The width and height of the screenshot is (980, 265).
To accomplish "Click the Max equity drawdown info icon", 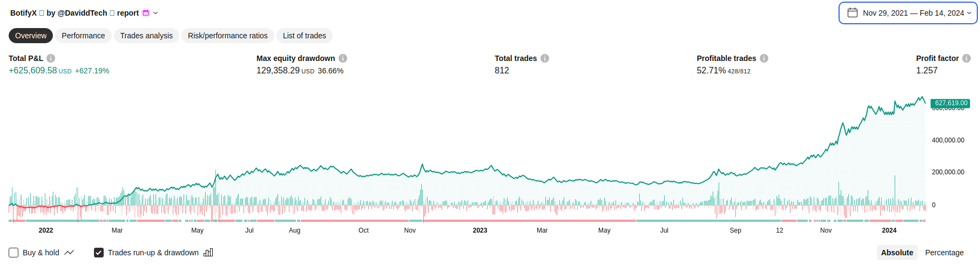I will 343,58.
